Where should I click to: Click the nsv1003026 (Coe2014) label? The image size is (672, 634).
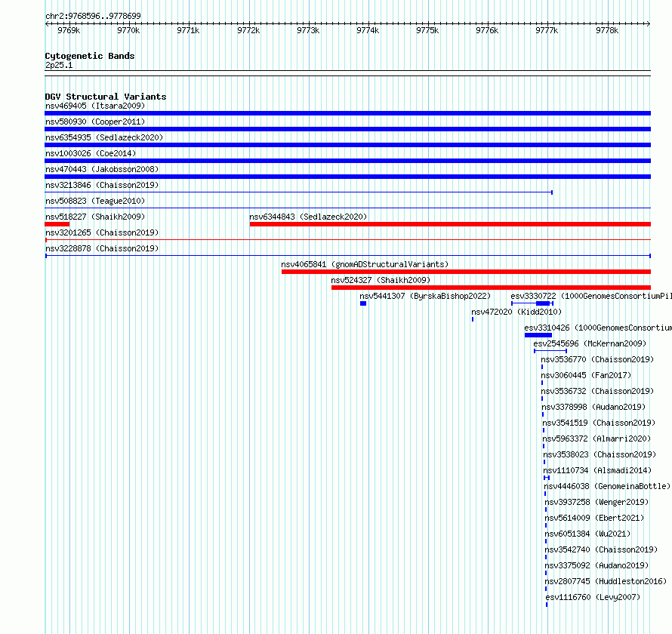tap(91, 153)
